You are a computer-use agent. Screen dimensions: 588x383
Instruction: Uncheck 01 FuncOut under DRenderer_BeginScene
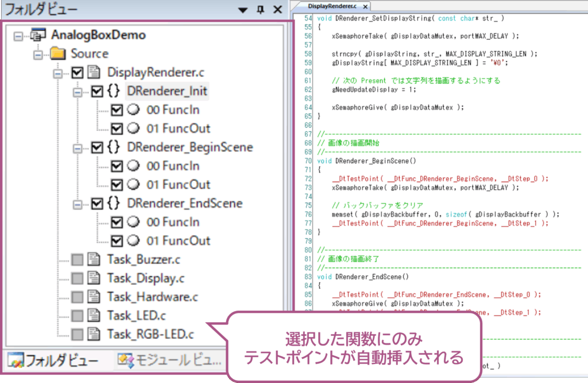coord(117,185)
